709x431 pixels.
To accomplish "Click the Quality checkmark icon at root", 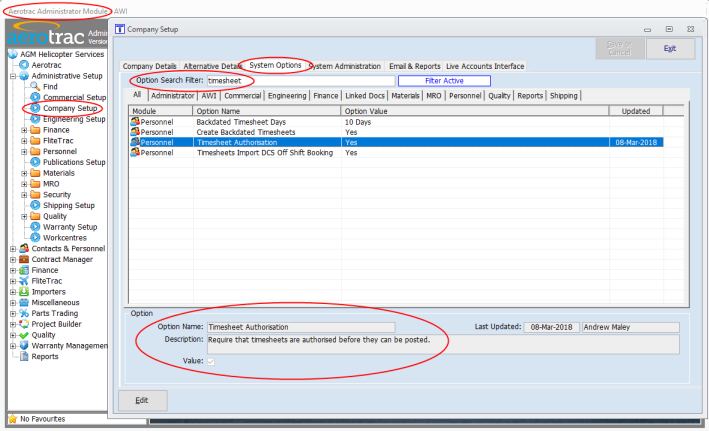I will click(23, 335).
